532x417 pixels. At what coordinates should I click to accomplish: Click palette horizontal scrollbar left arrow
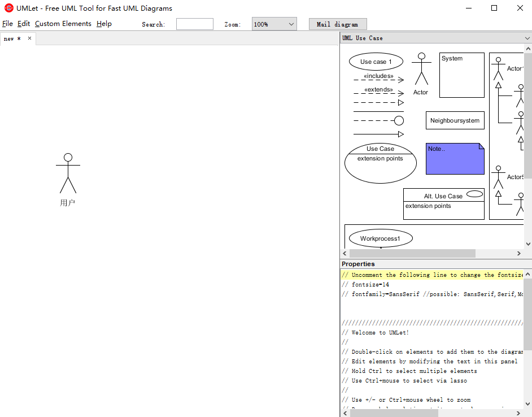click(x=345, y=253)
